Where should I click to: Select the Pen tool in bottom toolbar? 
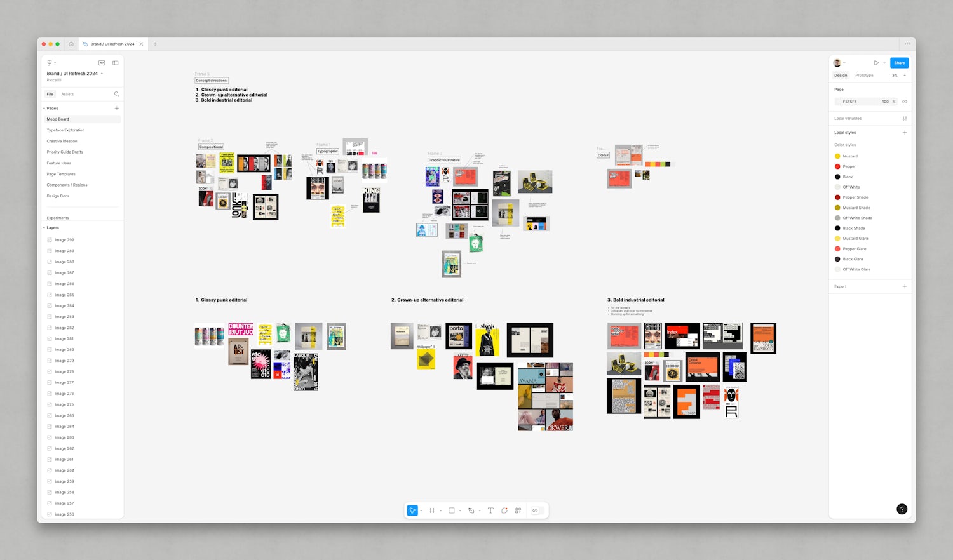pyautogui.click(x=471, y=510)
